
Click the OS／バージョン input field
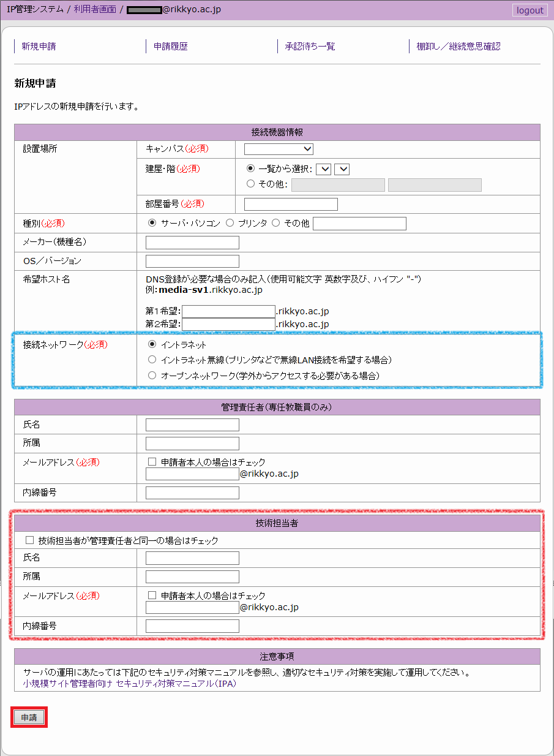pos(192,262)
